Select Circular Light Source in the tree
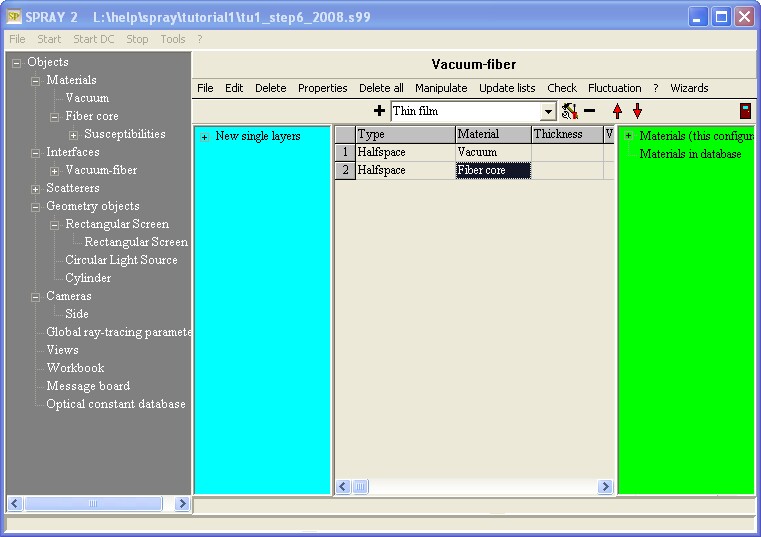761x537 pixels. click(x=121, y=260)
